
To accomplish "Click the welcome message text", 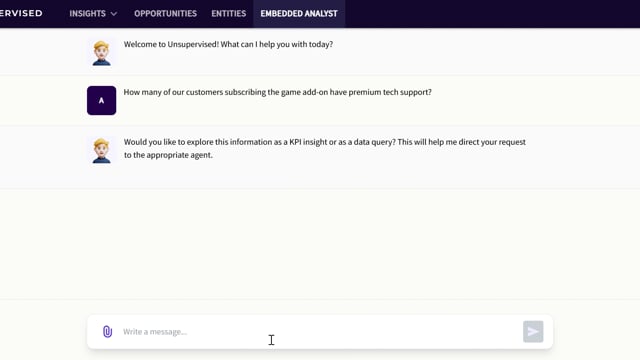I will point(228,44).
